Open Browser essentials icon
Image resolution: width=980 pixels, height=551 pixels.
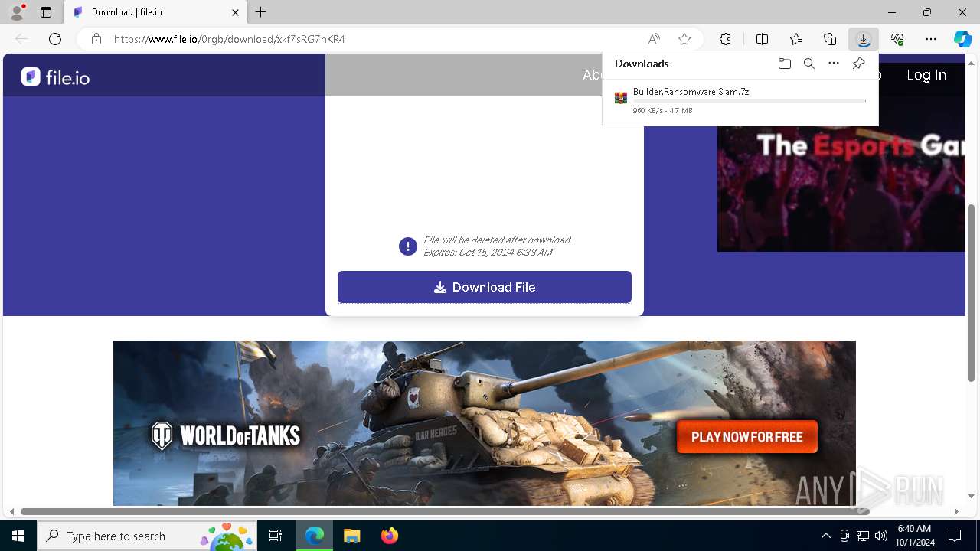click(x=897, y=39)
